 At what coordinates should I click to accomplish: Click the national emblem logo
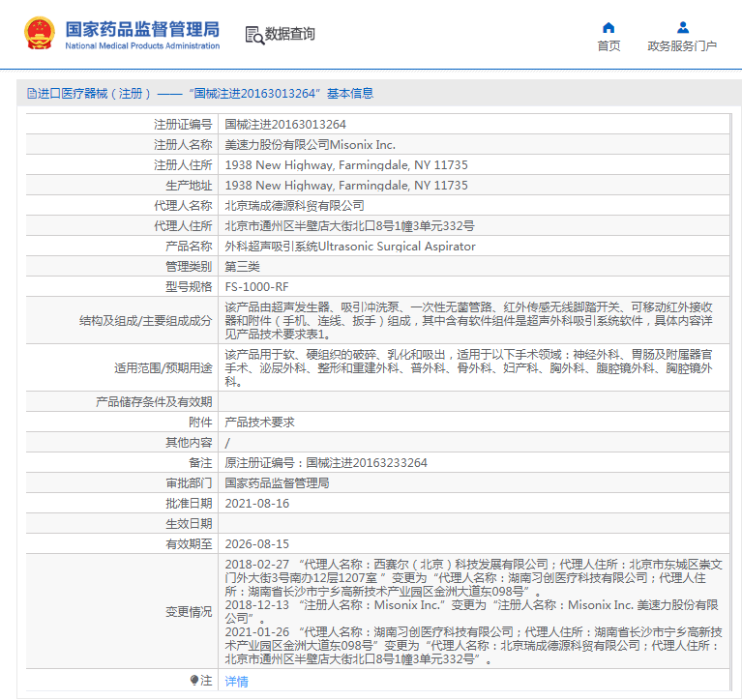click(x=40, y=33)
